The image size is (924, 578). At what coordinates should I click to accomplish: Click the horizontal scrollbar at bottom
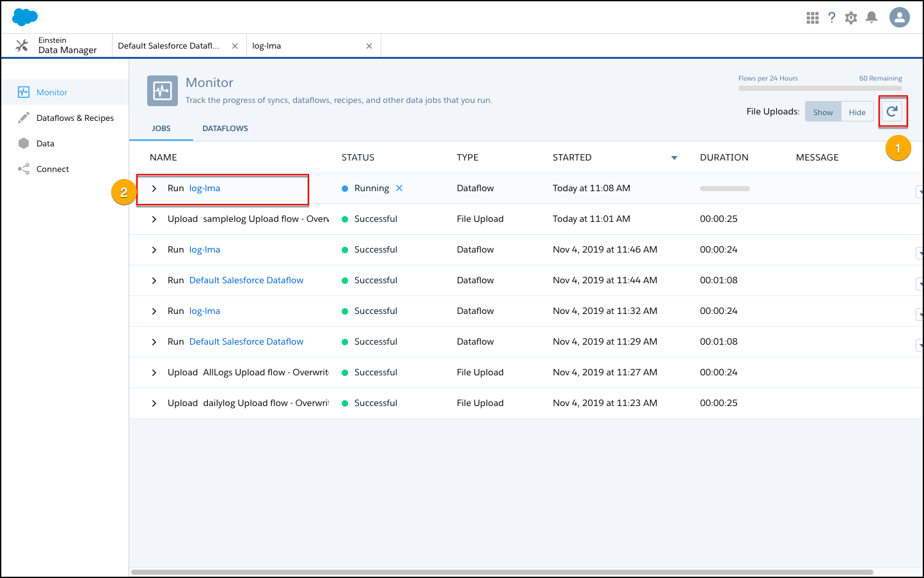click(x=502, y=572)
